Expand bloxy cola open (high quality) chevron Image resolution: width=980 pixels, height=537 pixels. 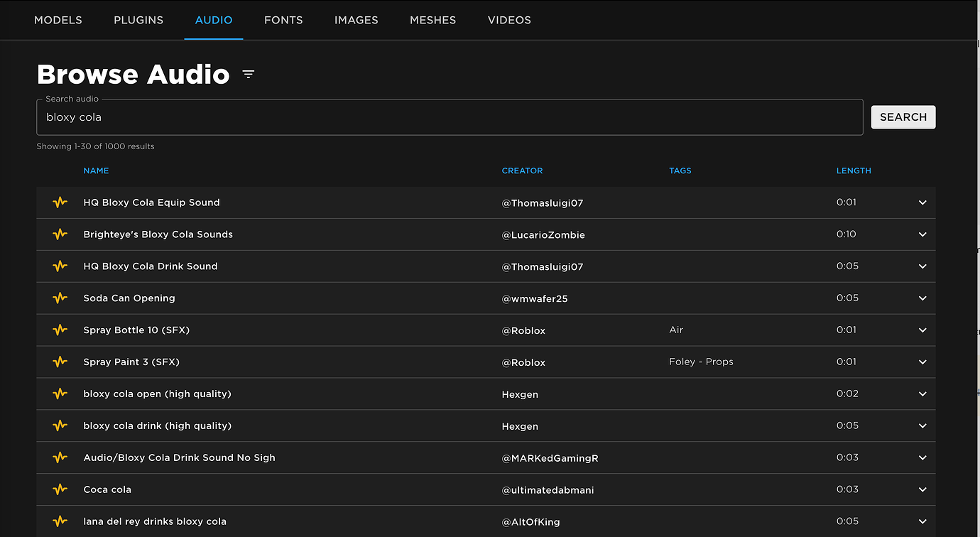(x=922, y=394)
